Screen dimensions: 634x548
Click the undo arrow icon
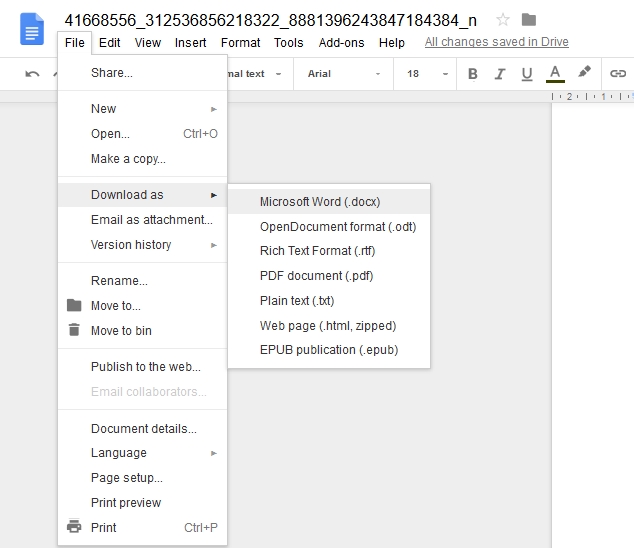33,74
